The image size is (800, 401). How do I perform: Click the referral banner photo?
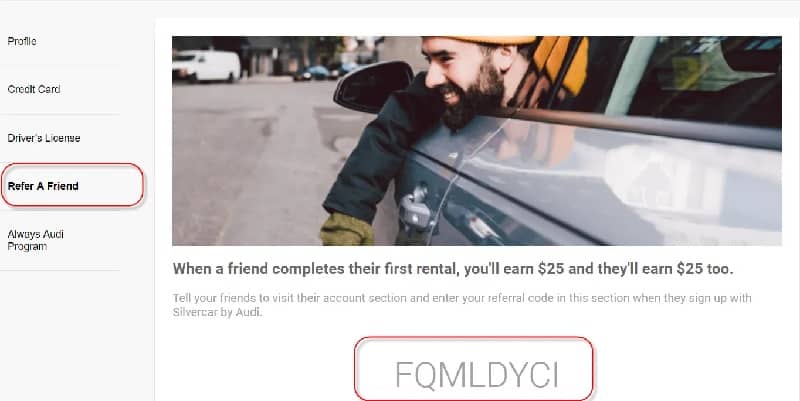pyautogui.click(x=477, y=140)
